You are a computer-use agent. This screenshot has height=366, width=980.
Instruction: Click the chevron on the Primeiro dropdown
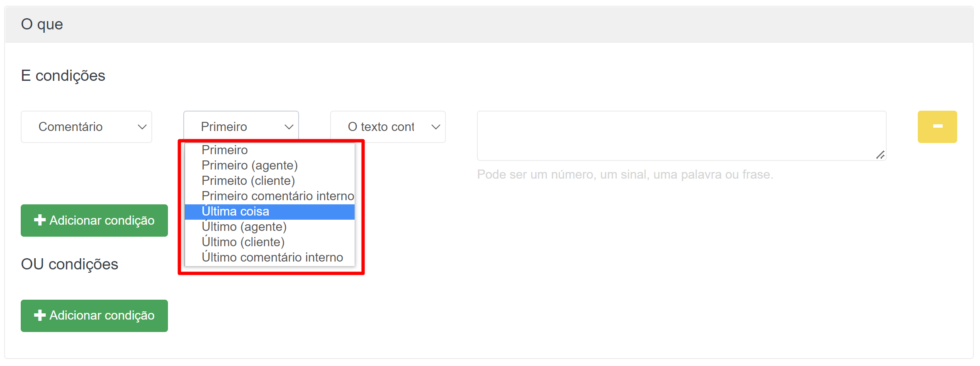click(289, 126)
